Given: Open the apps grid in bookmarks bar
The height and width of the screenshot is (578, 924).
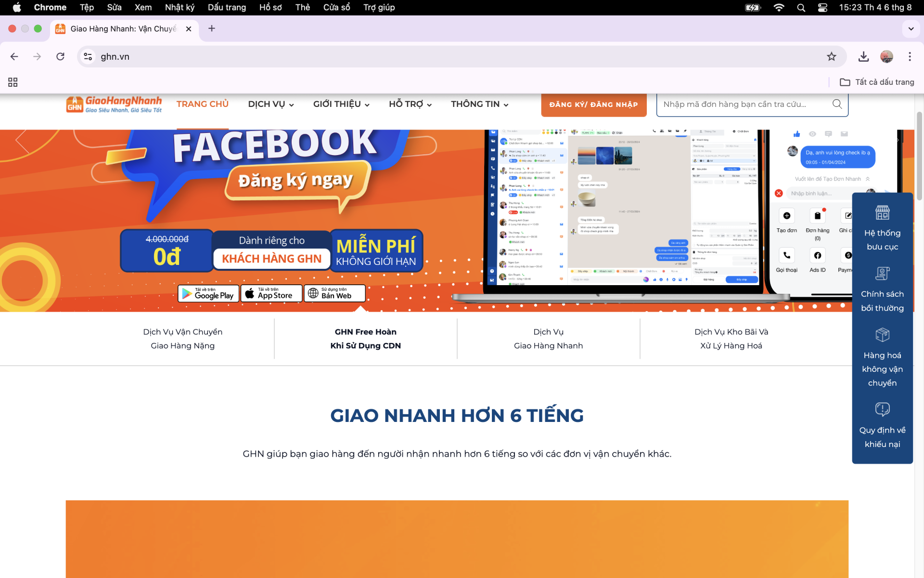Looking at the screenshot, I should pos(13,82).
